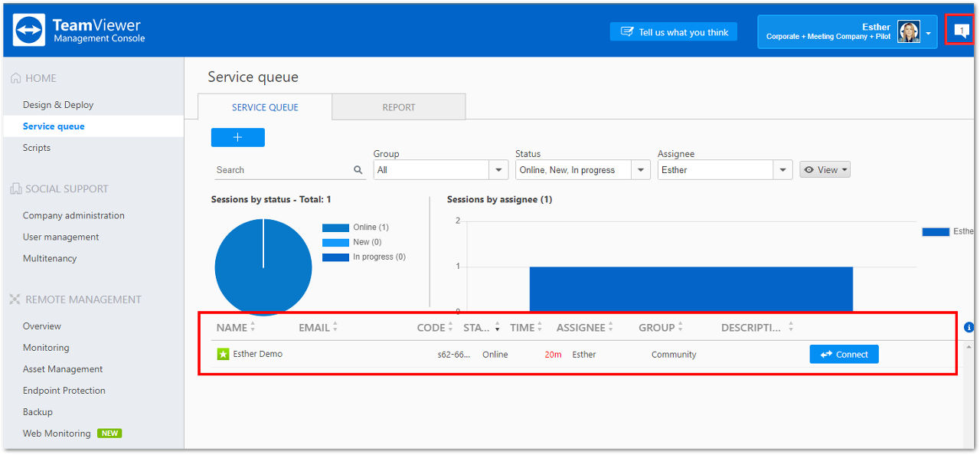Click the search magnifier icon
This screenshot has height=455, width=980.
(358, 170)
